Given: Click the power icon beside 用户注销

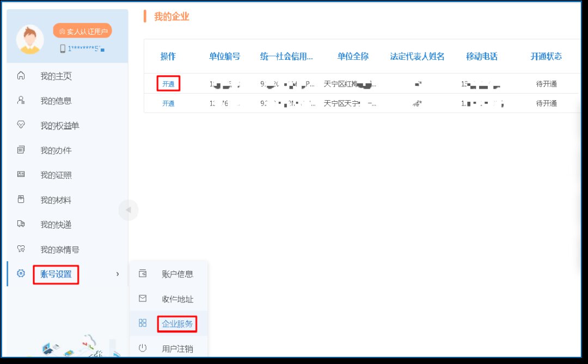Looking at the screenshot, I should tap(143, 348).
